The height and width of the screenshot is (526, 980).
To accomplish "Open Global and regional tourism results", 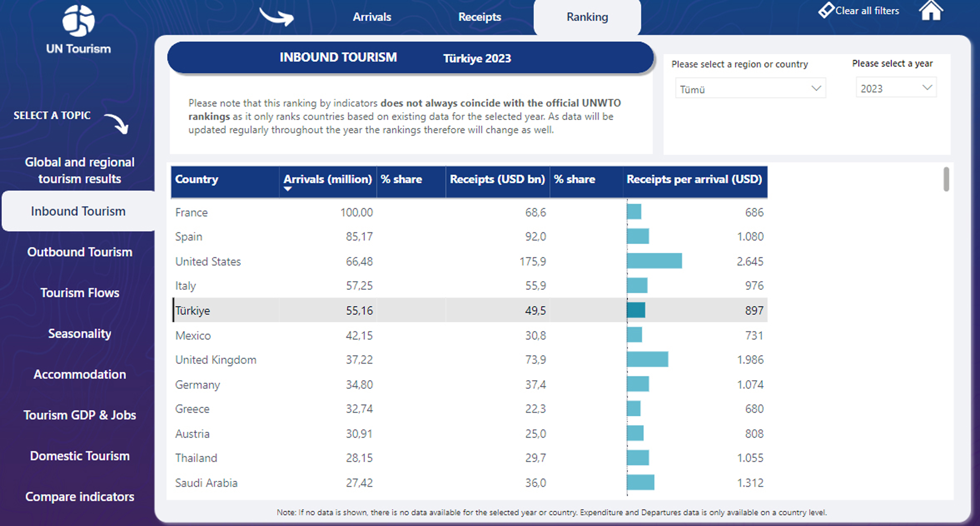I will pyautogui.click(x=80, y=170).
